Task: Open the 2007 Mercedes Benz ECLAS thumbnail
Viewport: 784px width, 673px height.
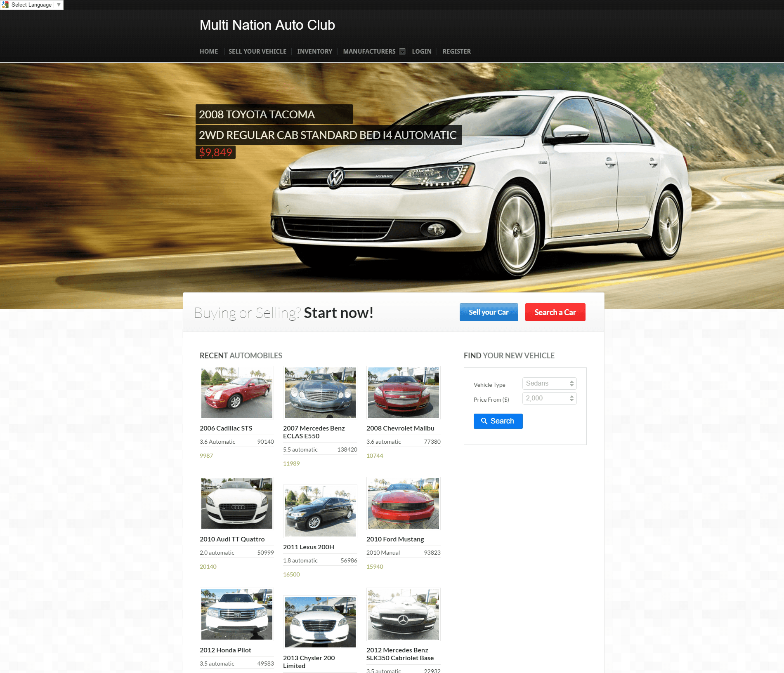Action: [320, 393]
